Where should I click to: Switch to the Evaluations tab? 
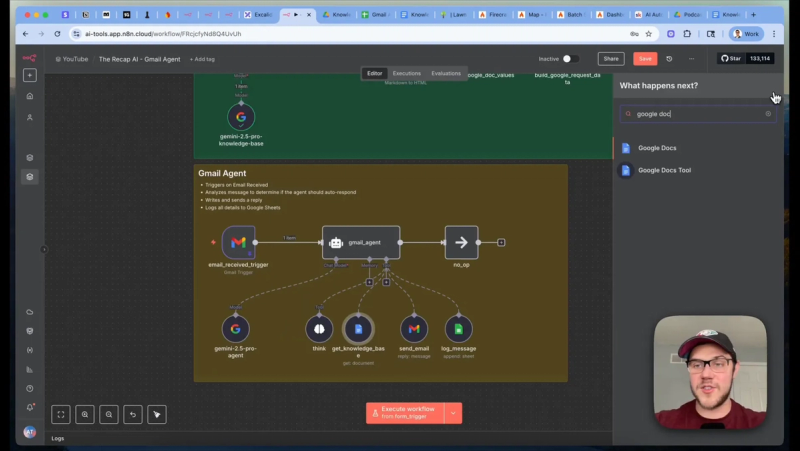[446, 73]
